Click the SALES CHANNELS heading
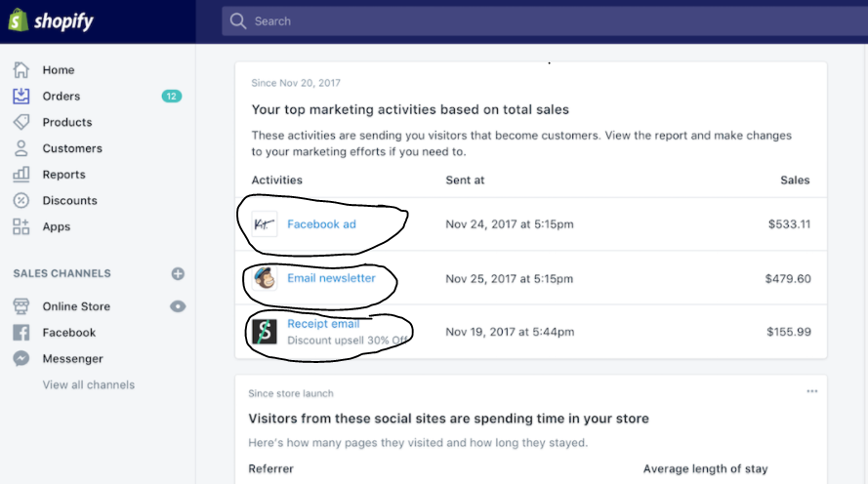The image size is (868, 484). pos(62,273)
